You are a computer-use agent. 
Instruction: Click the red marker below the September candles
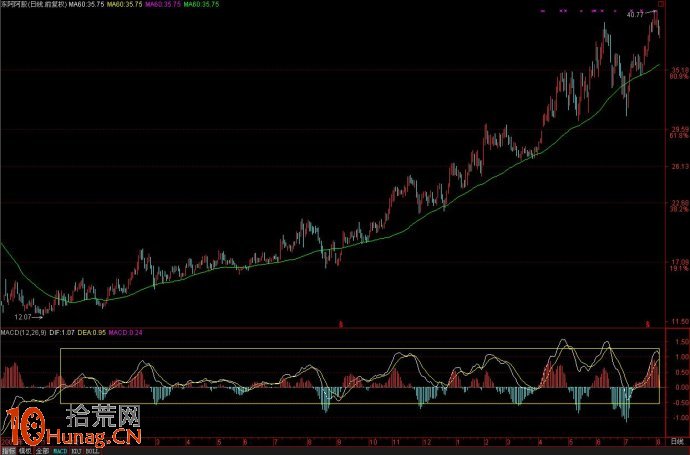pos(341,323)
